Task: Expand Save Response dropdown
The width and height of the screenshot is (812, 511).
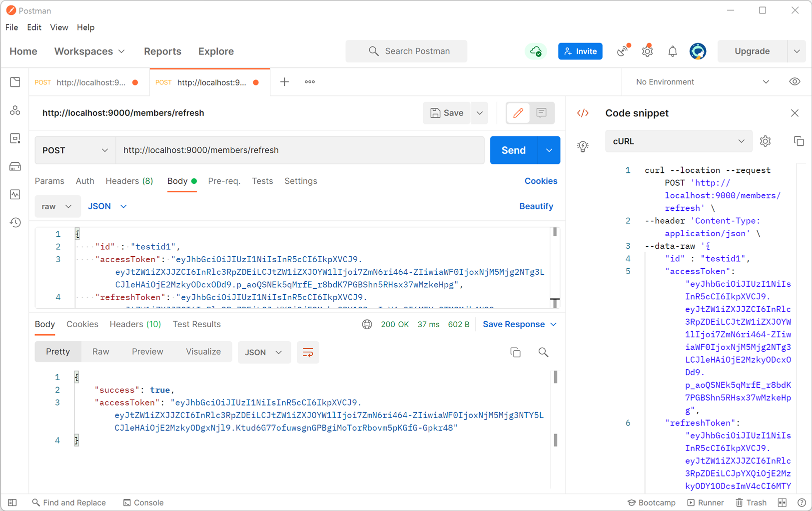Action: (520, 325)
